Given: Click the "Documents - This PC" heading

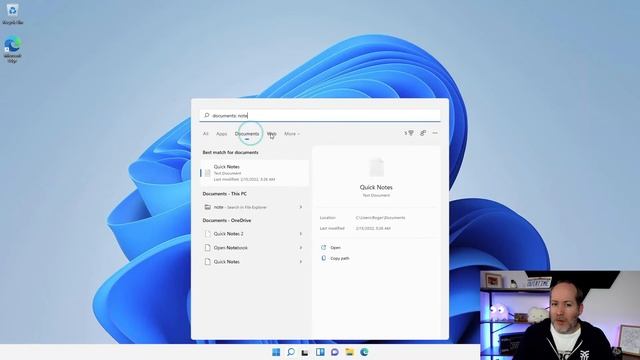Looking at the screenshot, I should [224, 194].
